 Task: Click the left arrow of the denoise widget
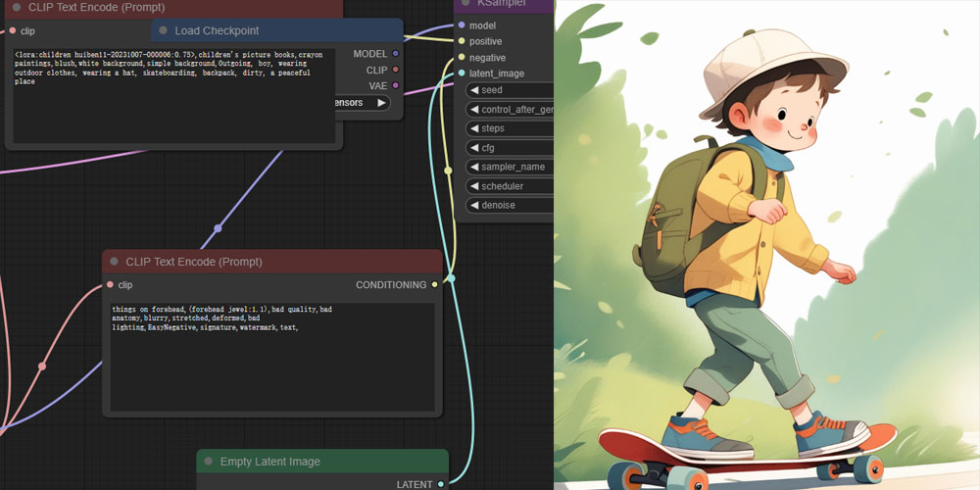[x=474, y=205]
